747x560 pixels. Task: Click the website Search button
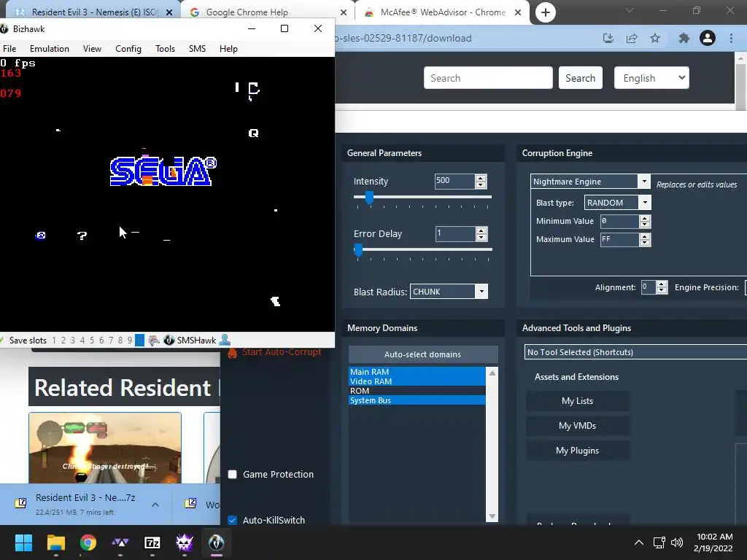(580, 78)
